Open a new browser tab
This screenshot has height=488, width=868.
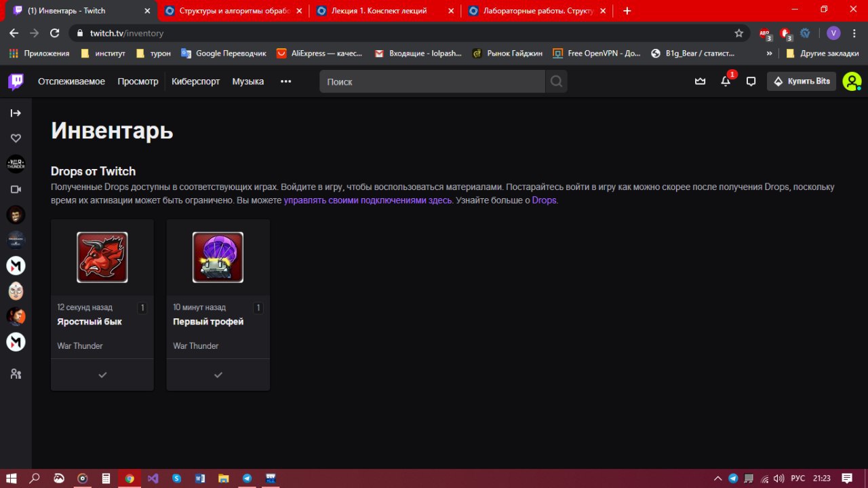coord(627,11)
